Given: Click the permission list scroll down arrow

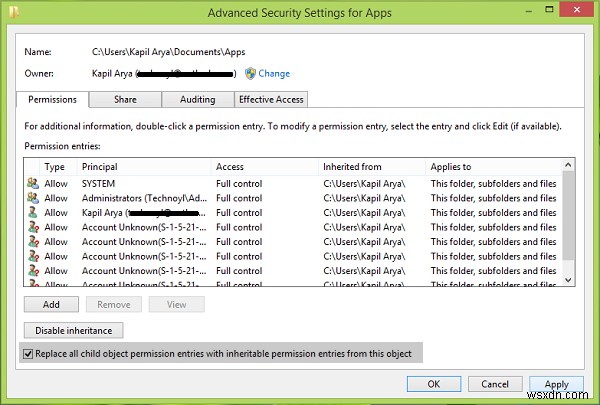Looking at the screenshot, I should click(569, 281).
